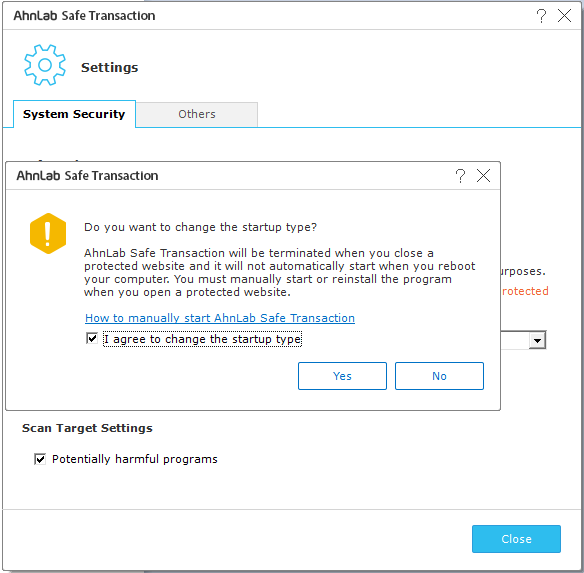Switch to the Others tab

coord(197,114)
